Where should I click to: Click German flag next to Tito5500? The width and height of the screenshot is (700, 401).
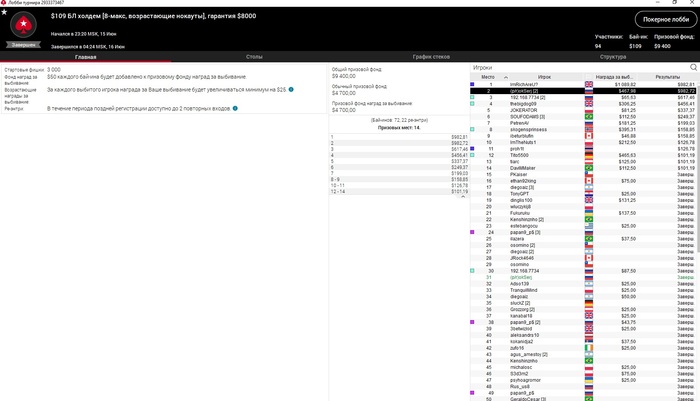589,155
